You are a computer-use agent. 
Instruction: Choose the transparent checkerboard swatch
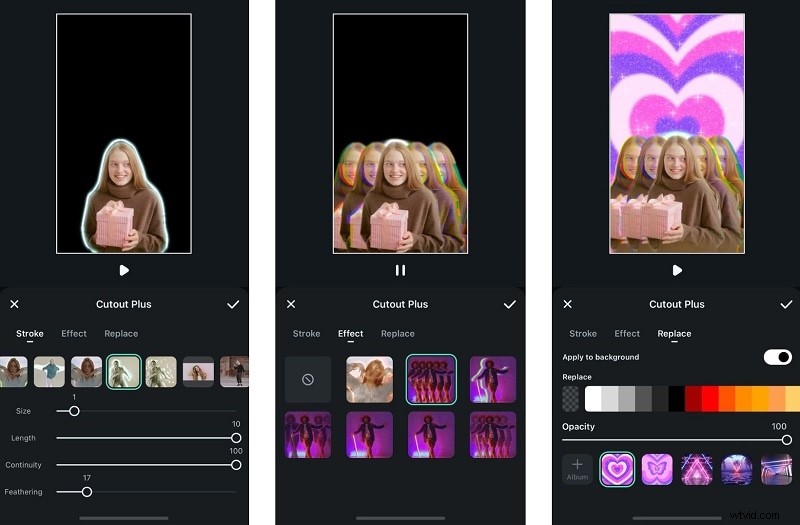[x=571, y=399]
